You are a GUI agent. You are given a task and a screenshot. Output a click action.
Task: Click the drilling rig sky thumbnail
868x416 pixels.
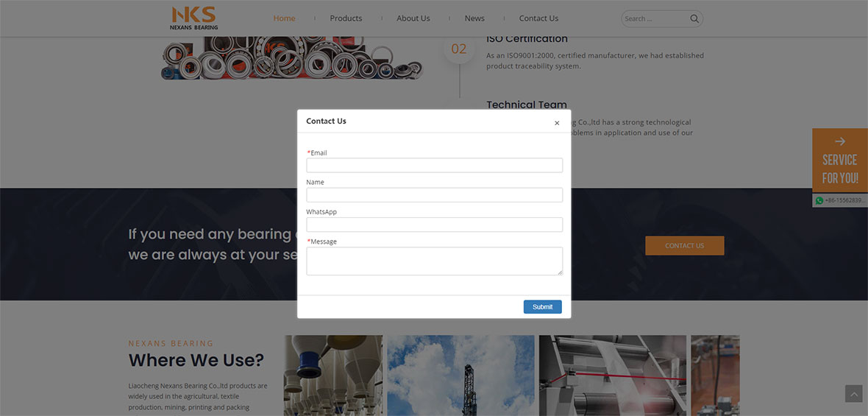[460, 376]
